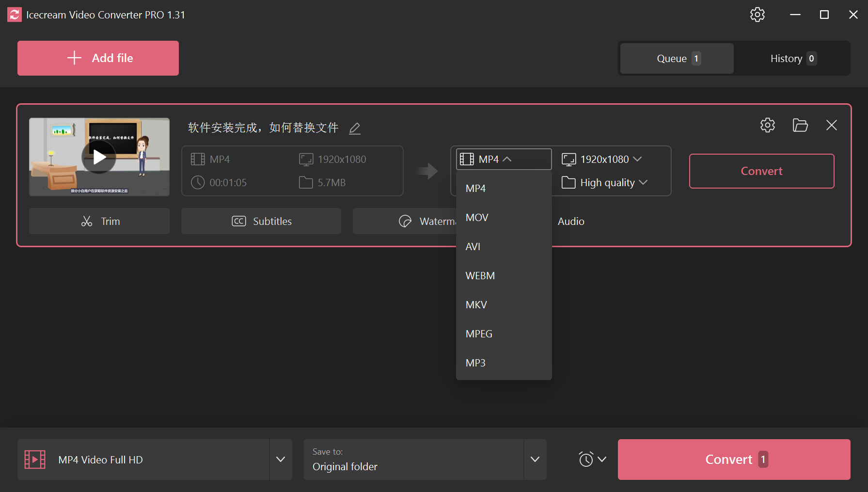Click the source duration 00:01:05 text
868x492 pixels.
click(228, 183)
